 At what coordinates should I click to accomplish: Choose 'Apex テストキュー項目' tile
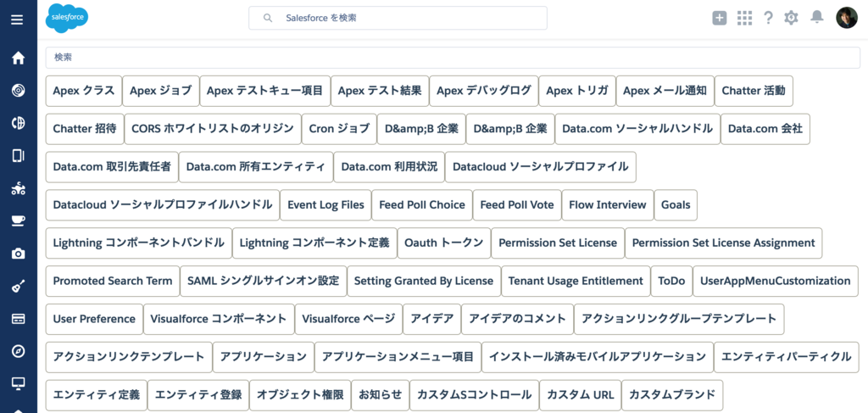[264, 91]
